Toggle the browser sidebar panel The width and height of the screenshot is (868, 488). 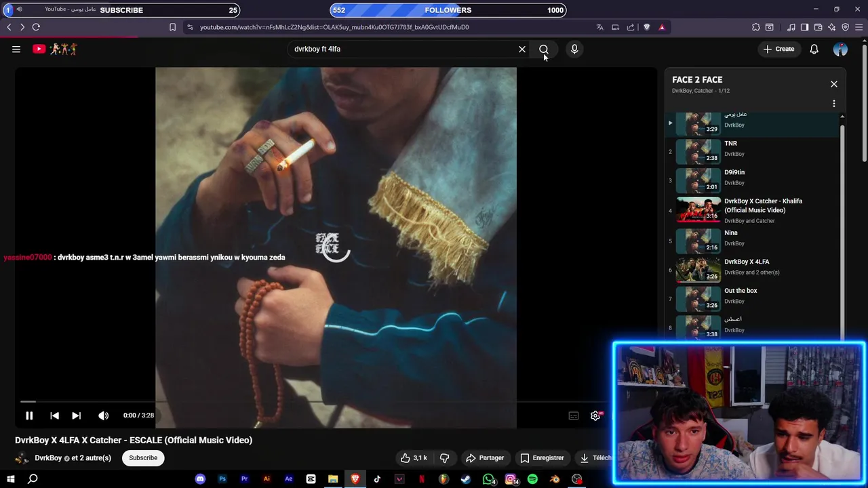pos(804,27)
